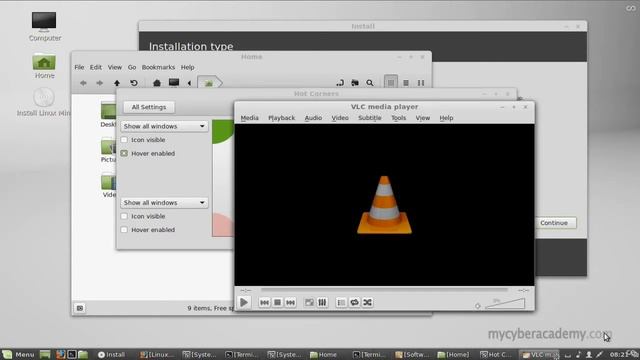Toggle lower Hover enabled checkbox
The width and height of the screenshot is (640, 360).
point(124,230)
